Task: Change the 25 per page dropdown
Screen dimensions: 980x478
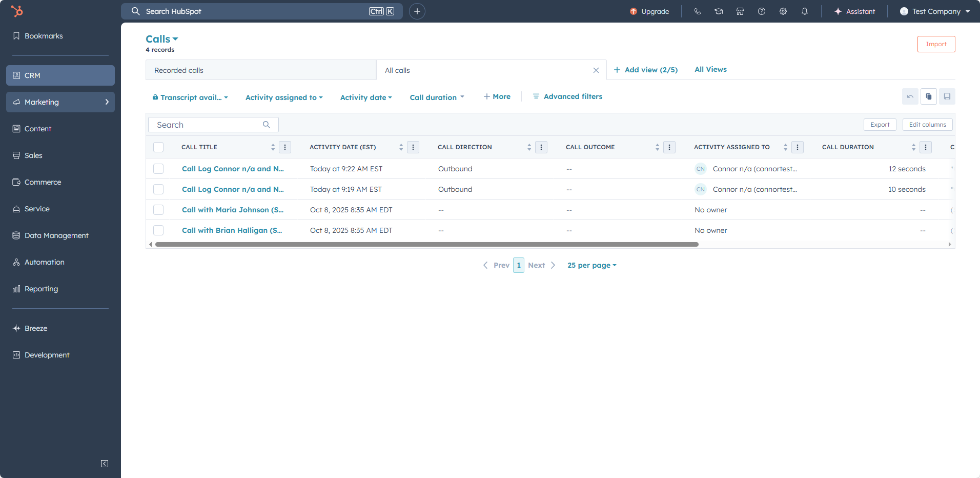Action: coord(591,265)
